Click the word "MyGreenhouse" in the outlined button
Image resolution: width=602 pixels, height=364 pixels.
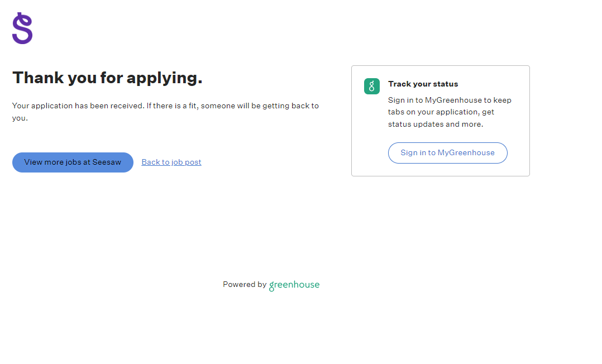466,153
